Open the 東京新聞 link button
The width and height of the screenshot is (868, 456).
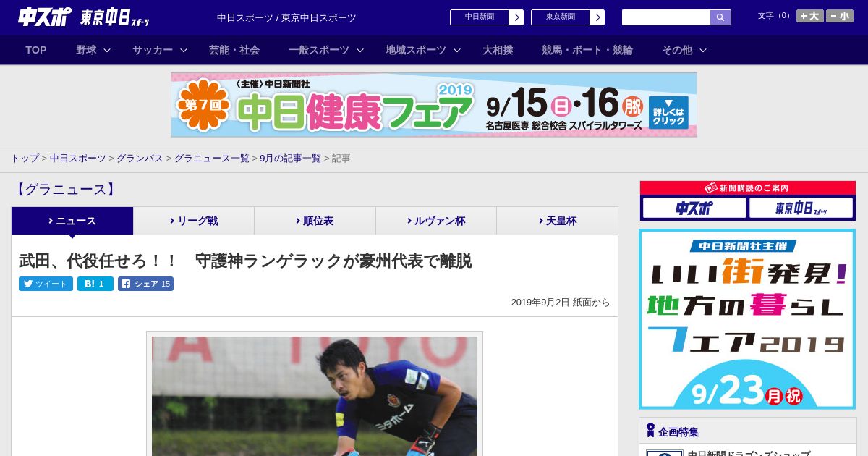click(x=561, y=17)
